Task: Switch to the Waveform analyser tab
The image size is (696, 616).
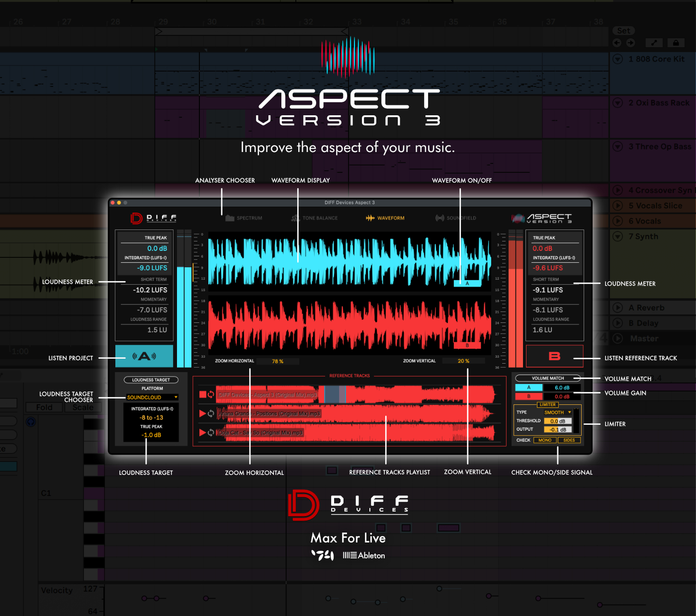Action: point(385,218)
